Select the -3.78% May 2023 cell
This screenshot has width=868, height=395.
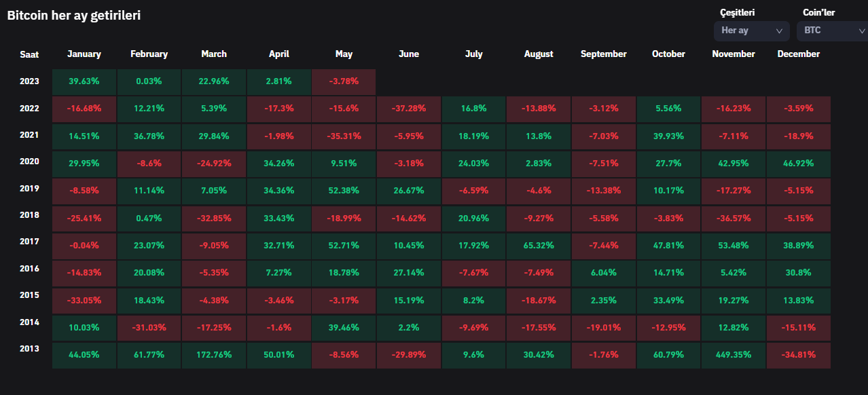click(344, 81)
